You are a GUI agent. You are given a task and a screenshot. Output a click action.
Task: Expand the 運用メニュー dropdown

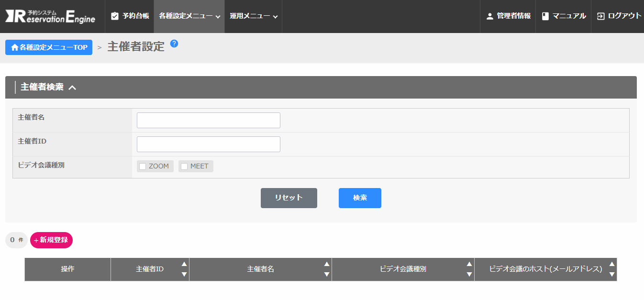tap(253, 16)
